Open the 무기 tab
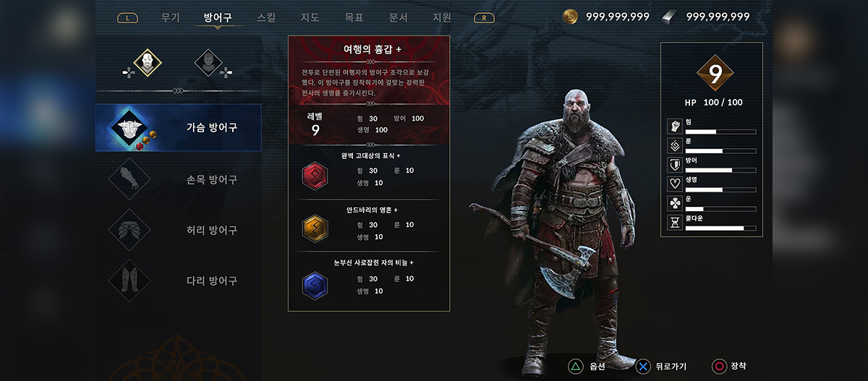The width and height of the screenshot is (868, 381). [x=171, y=17]
